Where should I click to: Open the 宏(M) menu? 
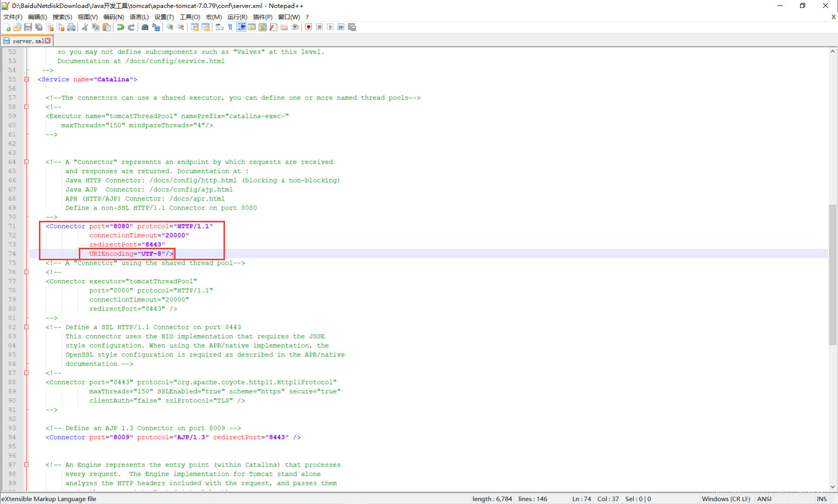pos(213,17)
